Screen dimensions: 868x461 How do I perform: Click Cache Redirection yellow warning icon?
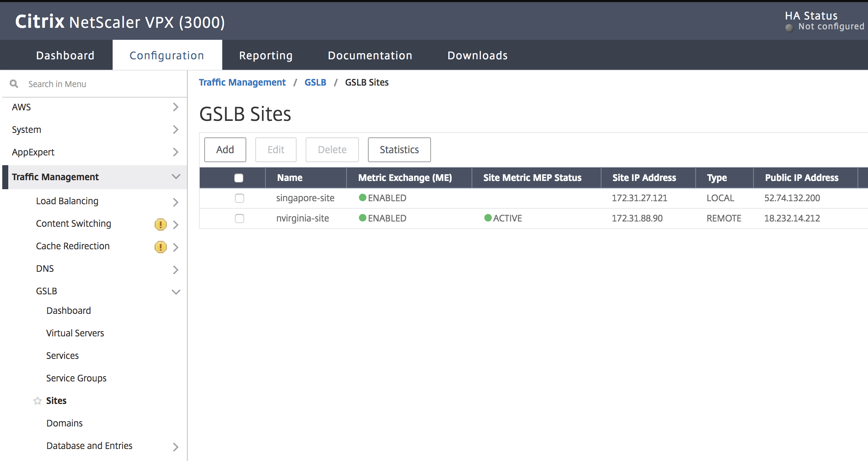point(160,247)
